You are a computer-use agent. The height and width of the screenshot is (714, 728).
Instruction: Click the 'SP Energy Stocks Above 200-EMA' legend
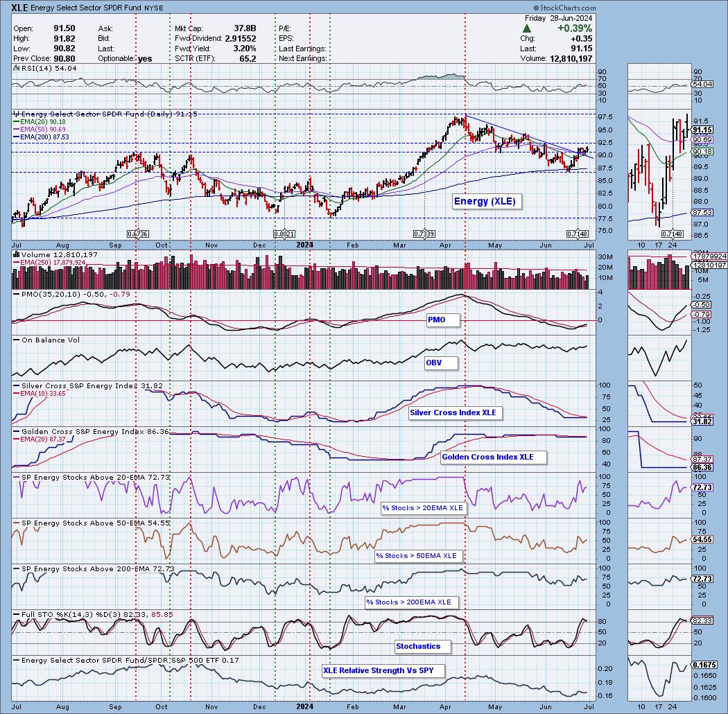(x=94, y=568)
